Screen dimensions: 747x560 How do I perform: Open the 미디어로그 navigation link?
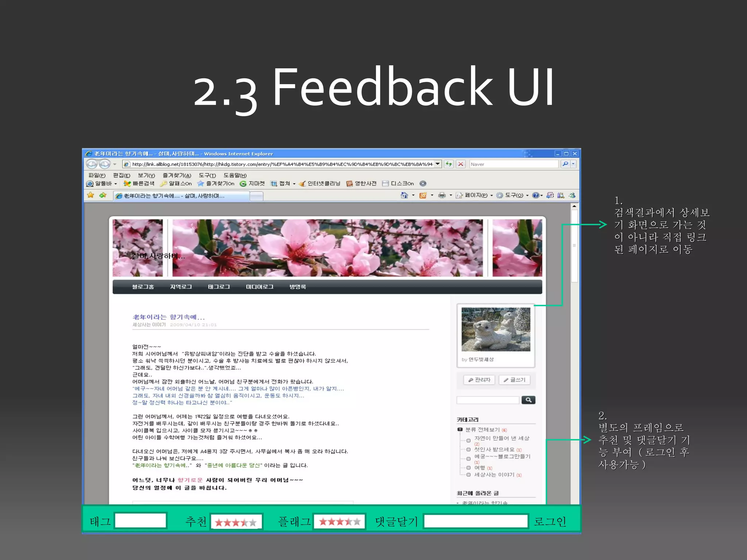click(x=260, y=287)
